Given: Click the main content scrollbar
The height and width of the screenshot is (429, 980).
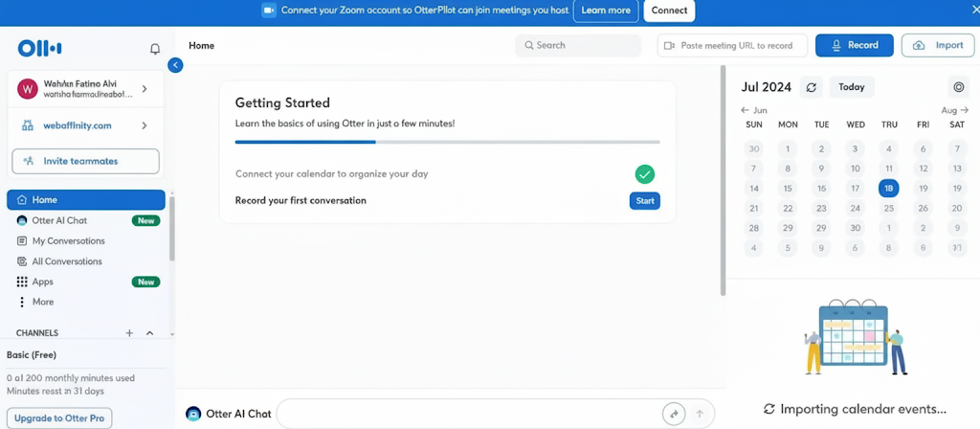Looking at the screenshot, I should point(724,179).
